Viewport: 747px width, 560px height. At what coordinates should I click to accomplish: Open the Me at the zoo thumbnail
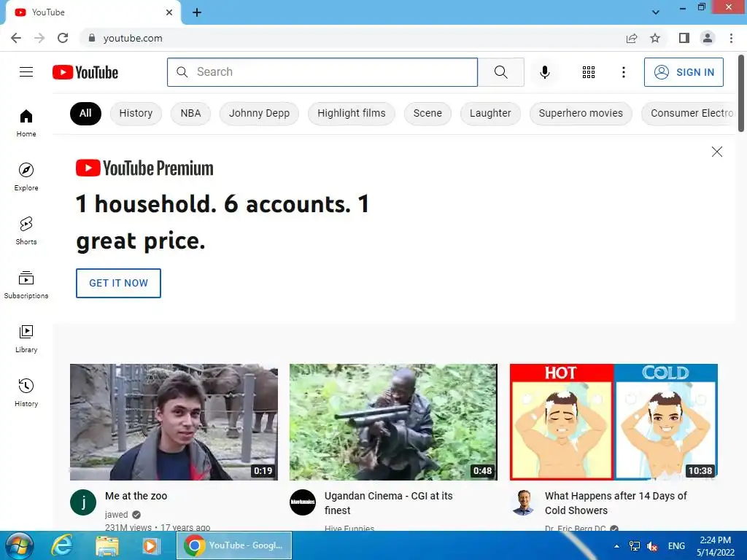(x=174, y=422)
